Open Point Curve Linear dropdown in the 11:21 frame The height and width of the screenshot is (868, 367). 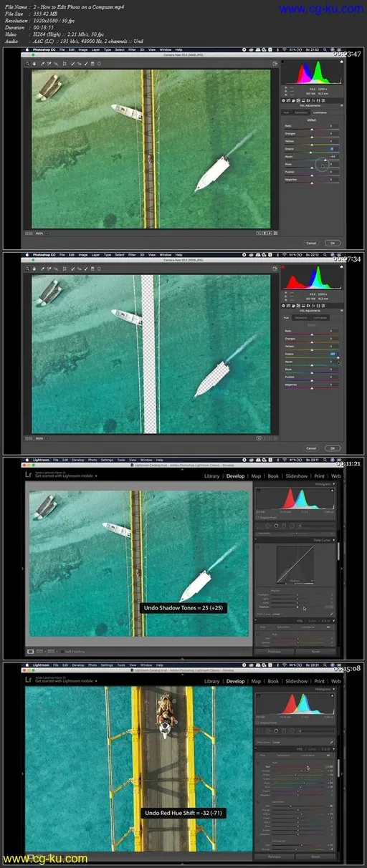pyautogui.click(x=277, y=614)
